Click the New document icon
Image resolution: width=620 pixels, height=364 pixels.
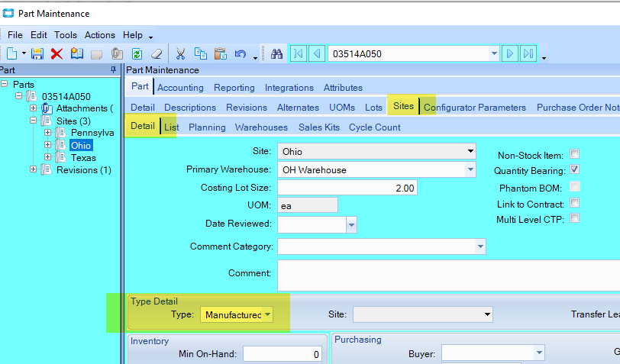coord(12,53)
